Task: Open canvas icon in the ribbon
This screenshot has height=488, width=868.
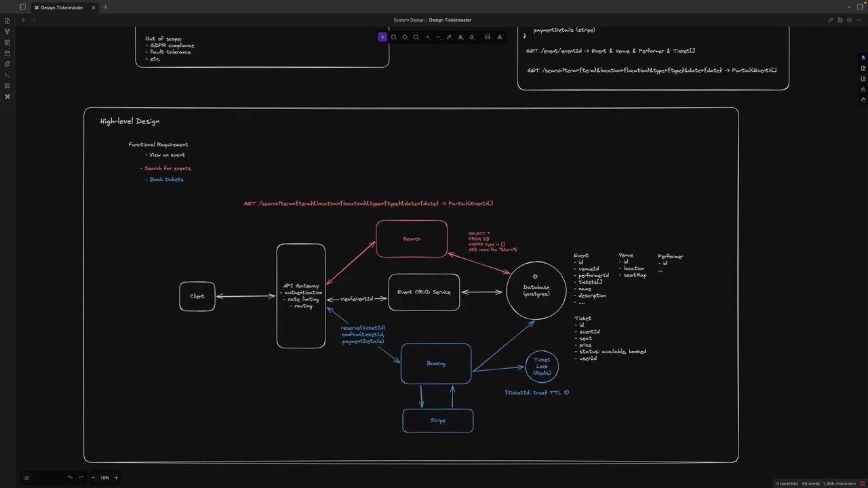Action: point(7,42)
